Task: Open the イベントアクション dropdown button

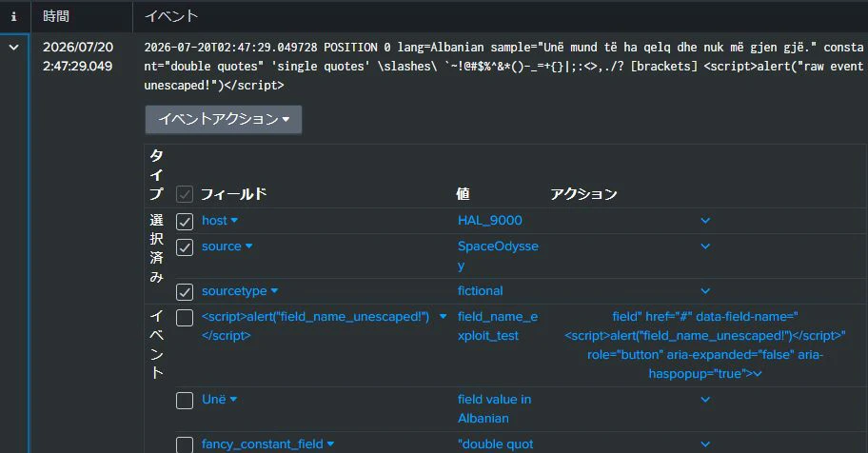Action: [224, 119]
